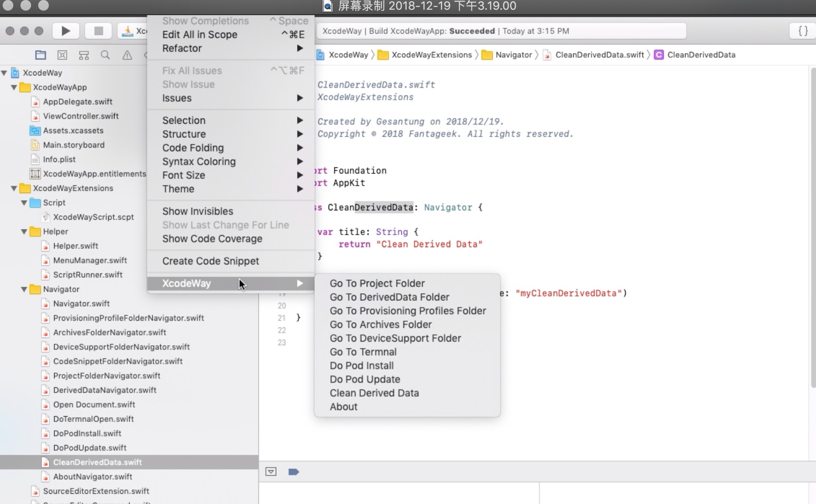Choose Go To DeviceSupport Folder

(407, 339)
